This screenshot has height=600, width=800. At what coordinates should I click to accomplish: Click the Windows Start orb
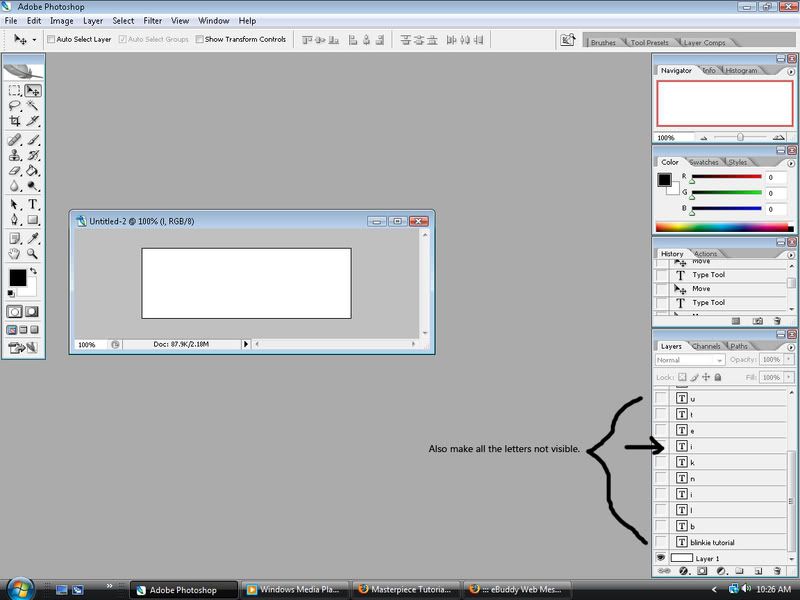tap(19, 589)
